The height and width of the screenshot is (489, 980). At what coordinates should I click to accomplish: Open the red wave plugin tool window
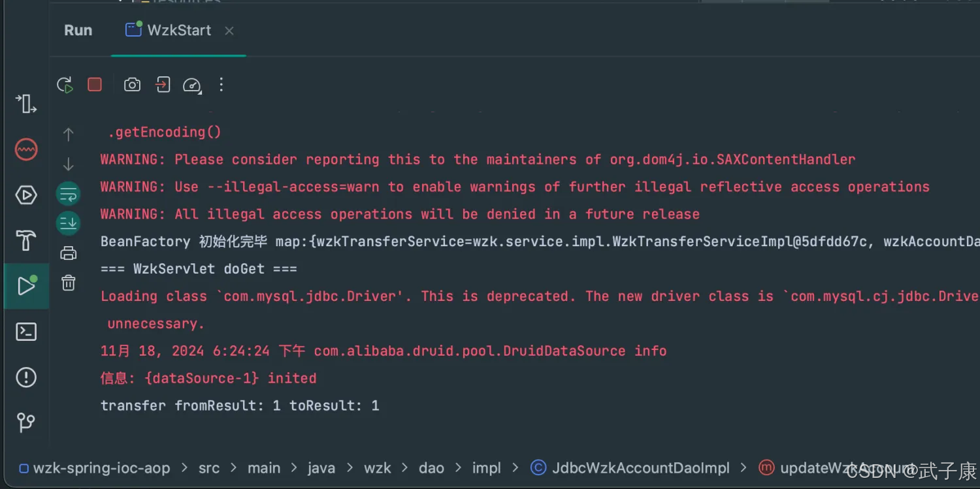25,150
